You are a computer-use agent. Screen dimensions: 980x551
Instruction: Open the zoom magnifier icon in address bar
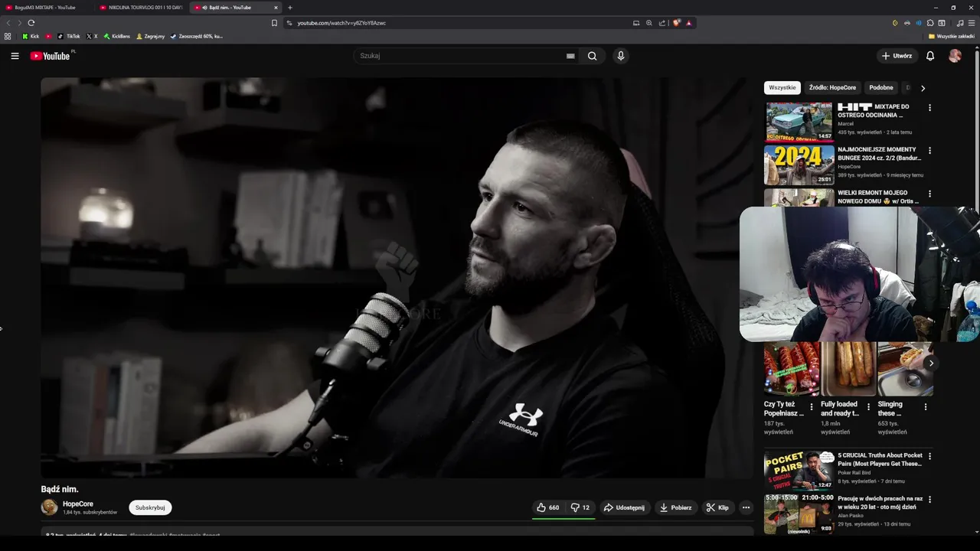[649, 23]
